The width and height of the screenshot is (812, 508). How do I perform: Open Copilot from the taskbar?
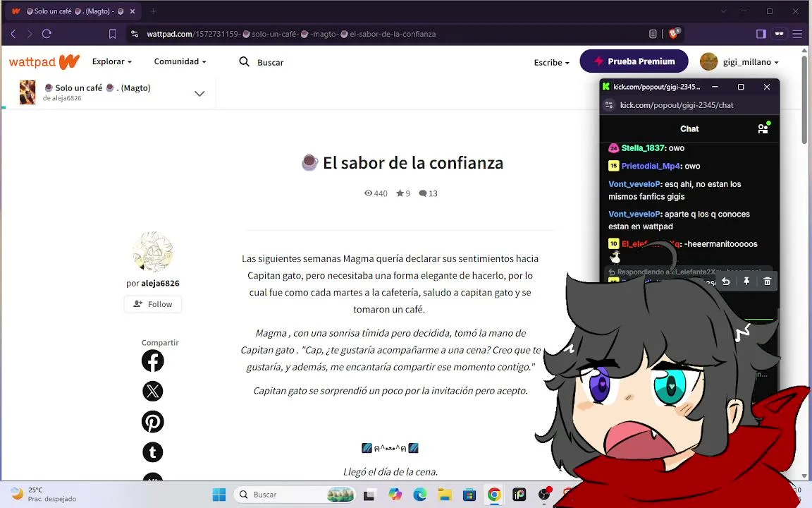pos(395,495)
